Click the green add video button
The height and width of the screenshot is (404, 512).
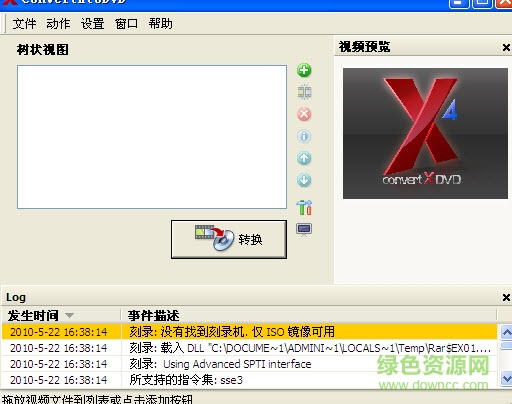point(304,70)
